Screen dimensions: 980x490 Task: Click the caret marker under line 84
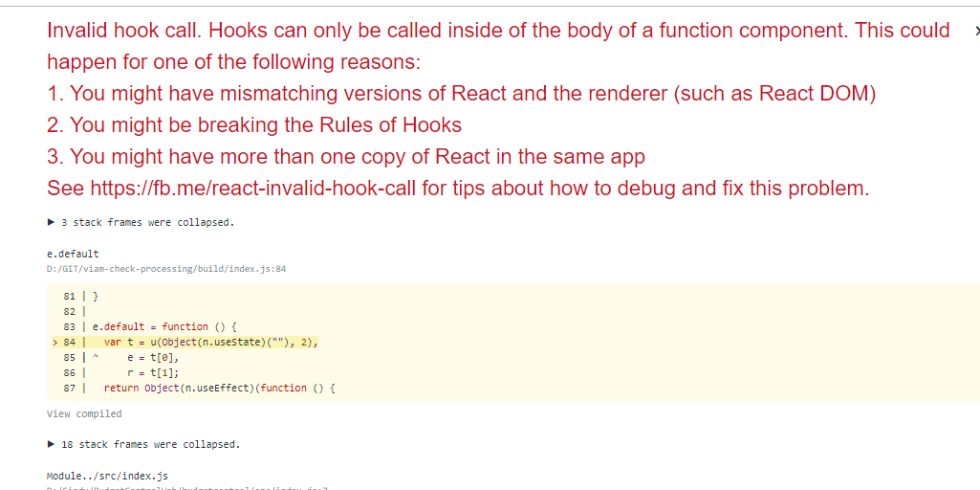click(96, 358)
